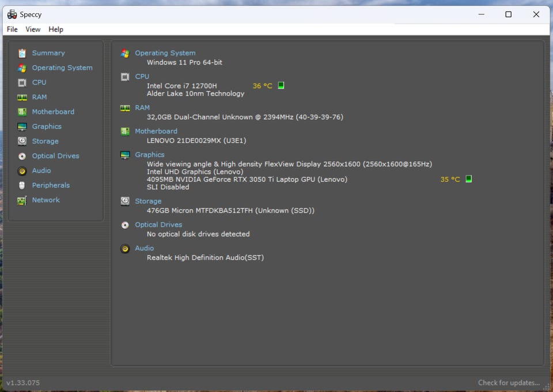
Task: Click the Intel UHD Graphics (Lenovo) line
Action: [195, 172]
